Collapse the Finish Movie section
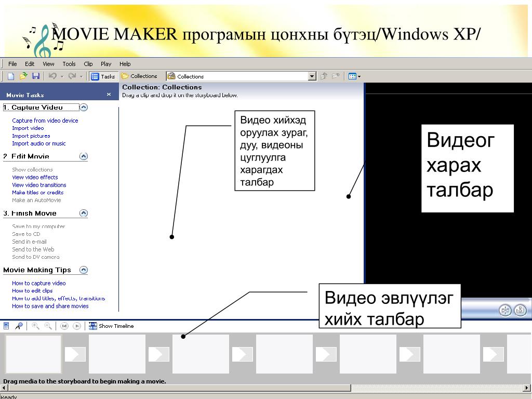532x399 pixels. (84, 213)
